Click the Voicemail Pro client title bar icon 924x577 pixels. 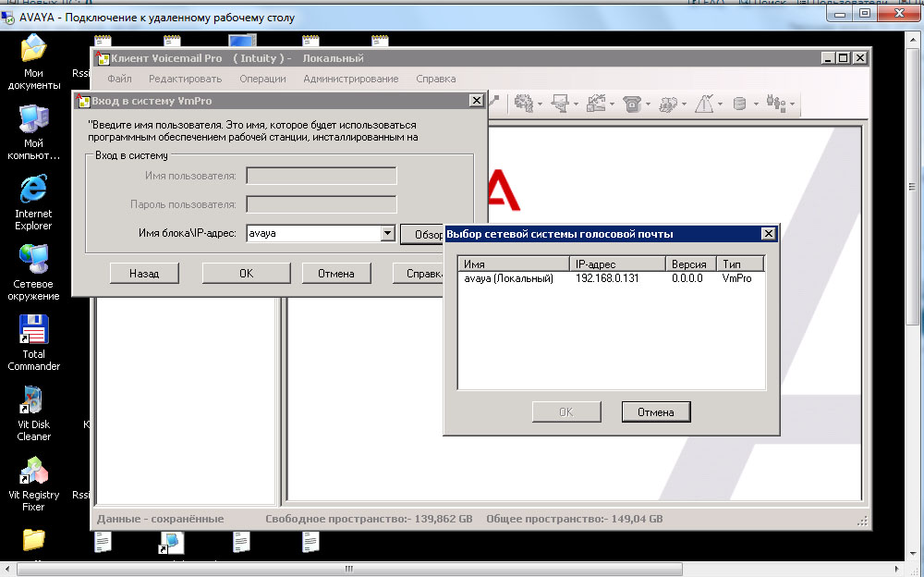[x=103, y=58]
